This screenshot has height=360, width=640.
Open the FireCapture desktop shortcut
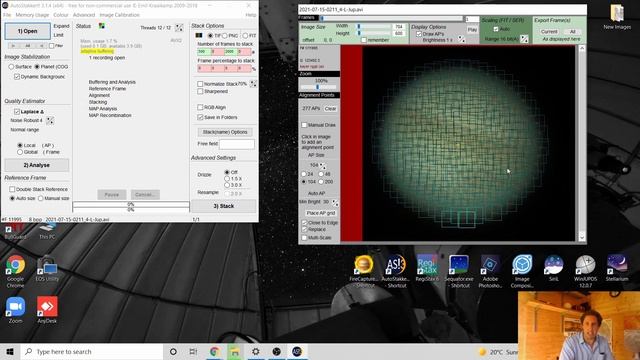tap(364, 271)
